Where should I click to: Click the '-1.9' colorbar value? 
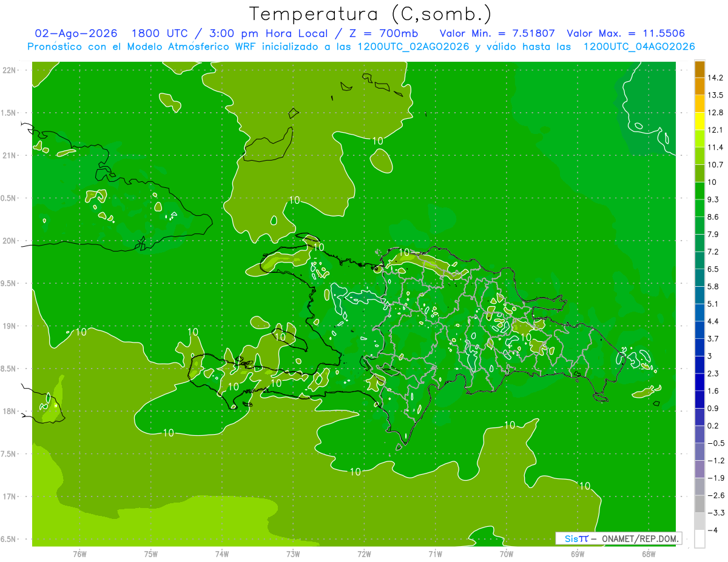click(716, 478)
